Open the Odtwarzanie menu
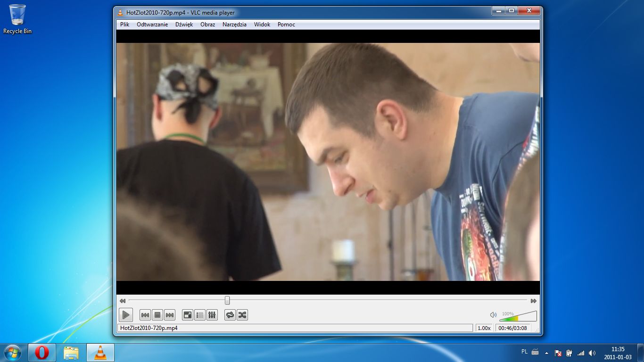644x362 pixels. pyautogui.click(x=152, y=25)
